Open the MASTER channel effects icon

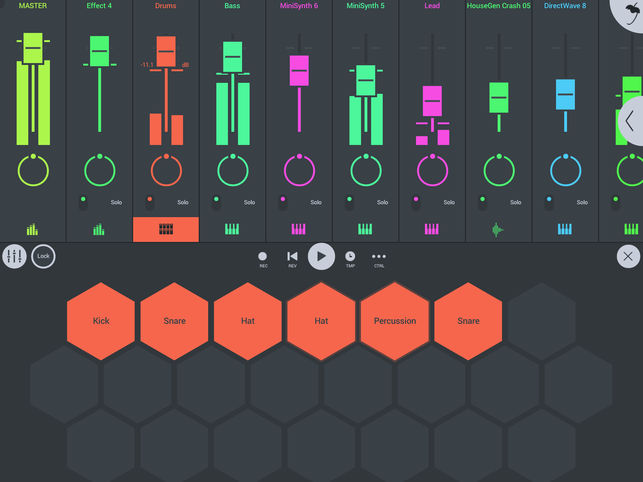[x=32, y=229]
